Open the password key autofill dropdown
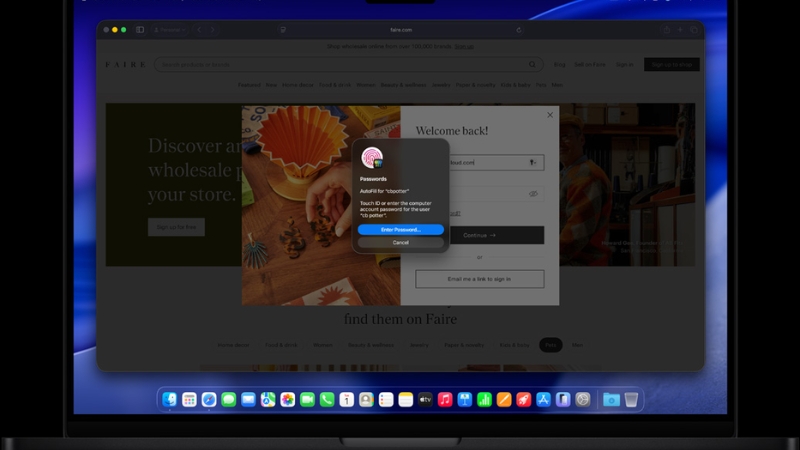 pos(532,162)
